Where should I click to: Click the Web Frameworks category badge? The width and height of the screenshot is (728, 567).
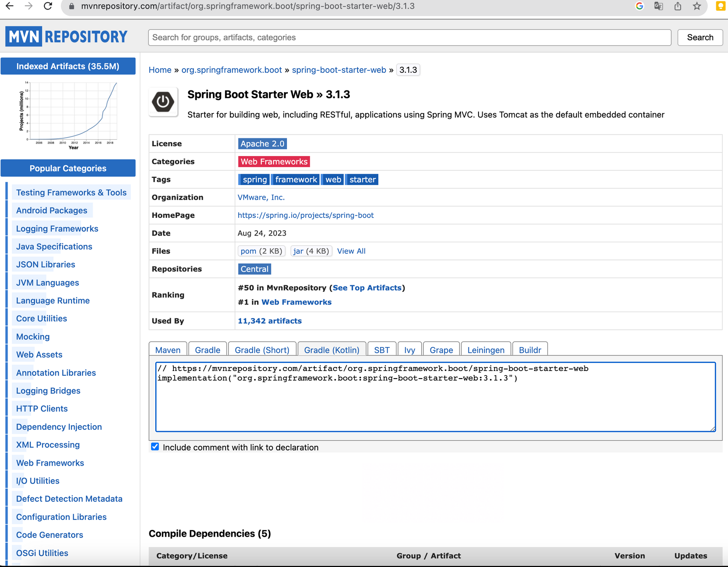click(x=274, y=162)
